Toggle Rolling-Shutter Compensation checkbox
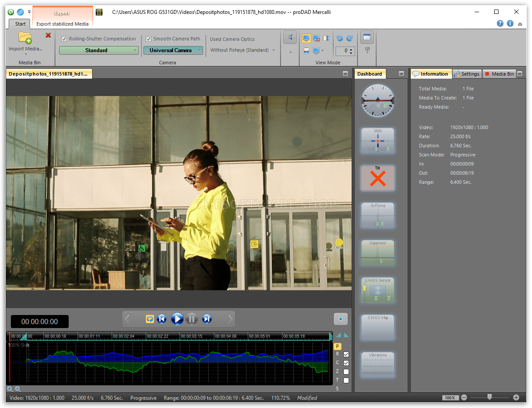The image size is (532, 408). pyautogui.click(x=64, y=39)
